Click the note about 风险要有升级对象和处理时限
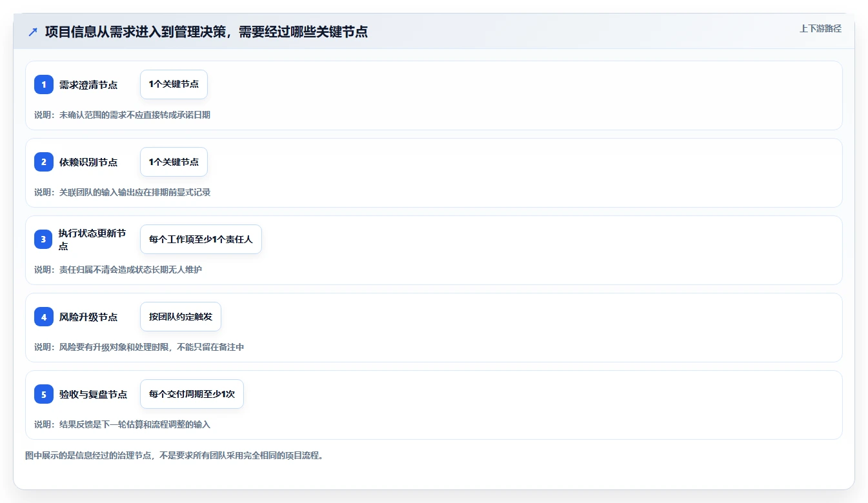This screenshot has width=868, height=503. (x=139, y=347)
